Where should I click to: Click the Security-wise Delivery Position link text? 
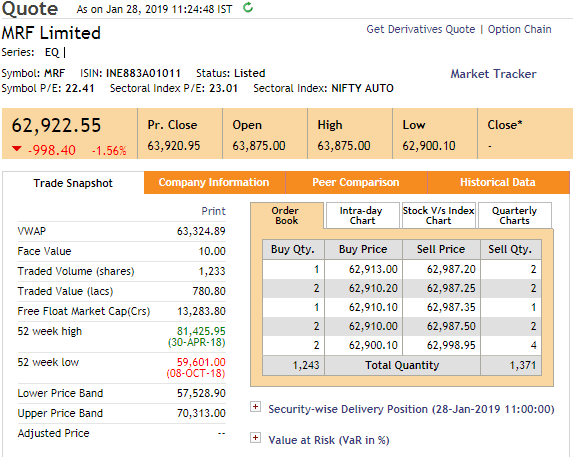pyautogui.click(x=411, y=409)
